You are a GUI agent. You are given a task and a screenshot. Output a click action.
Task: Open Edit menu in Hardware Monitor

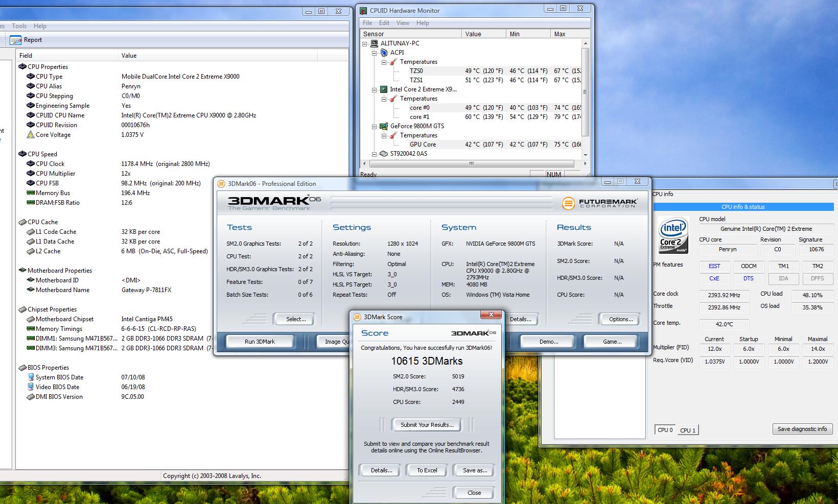click(x=384, y=23)
